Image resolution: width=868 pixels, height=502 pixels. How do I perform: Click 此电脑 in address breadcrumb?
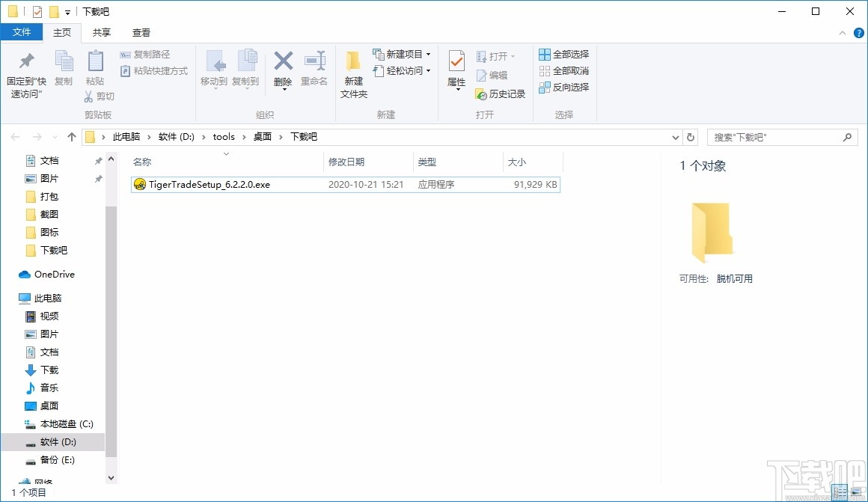point(126,137)
